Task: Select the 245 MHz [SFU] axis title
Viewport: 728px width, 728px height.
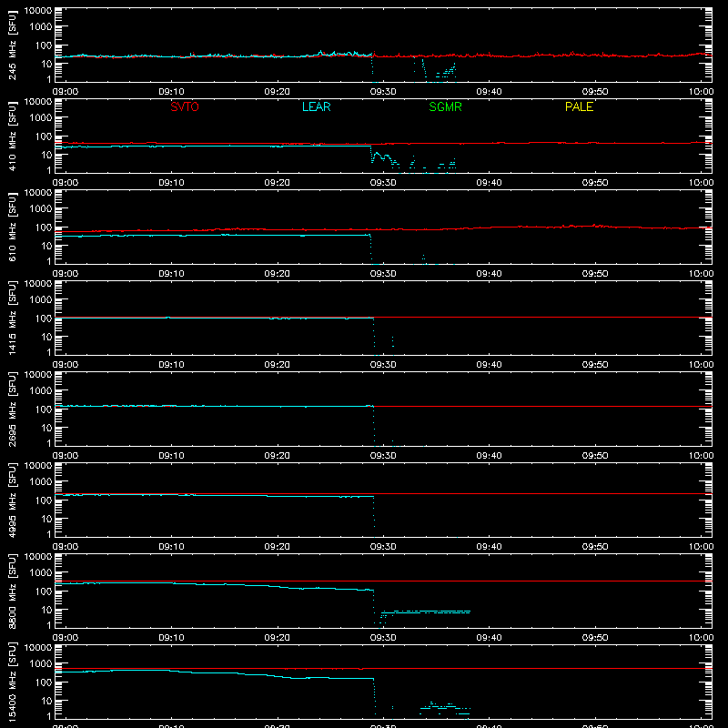Action: tap(12, 45)
